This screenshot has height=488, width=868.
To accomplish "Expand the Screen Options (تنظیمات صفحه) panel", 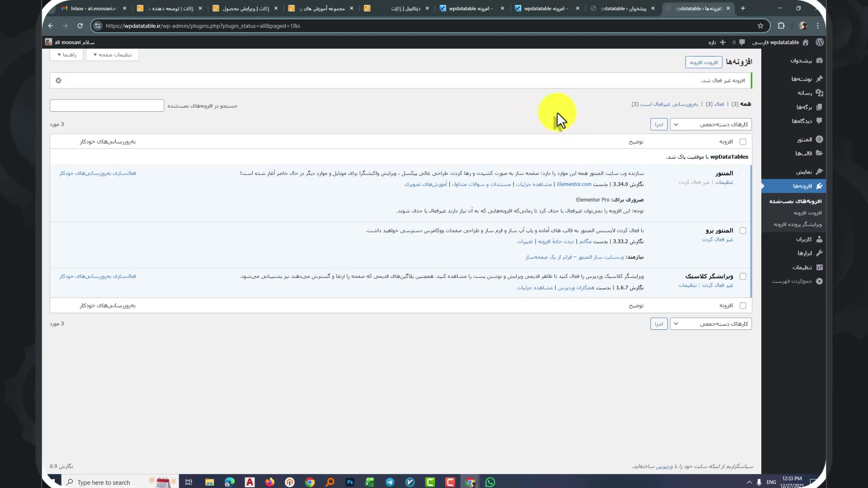I will pos(112,55).
